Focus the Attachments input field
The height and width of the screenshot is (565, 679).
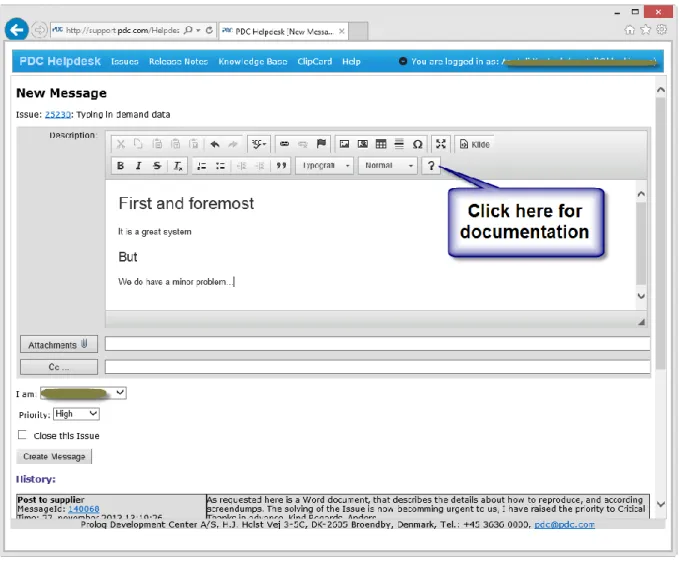tap(377, 344)
